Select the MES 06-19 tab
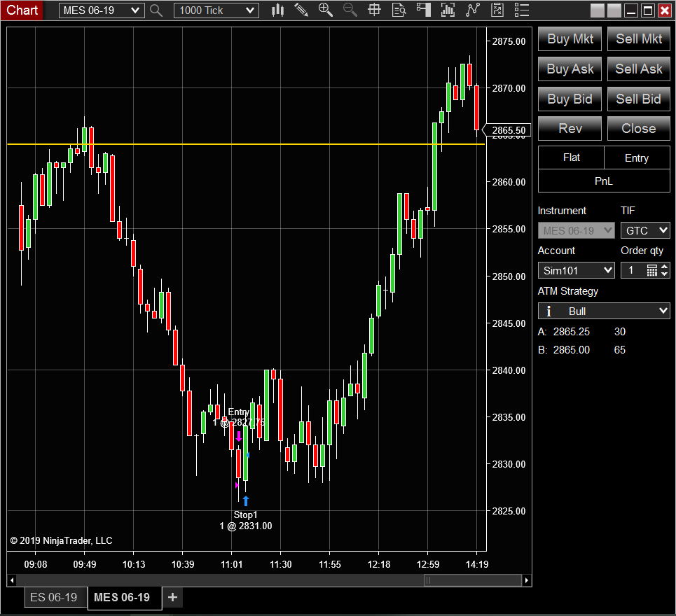 point(124,598)
